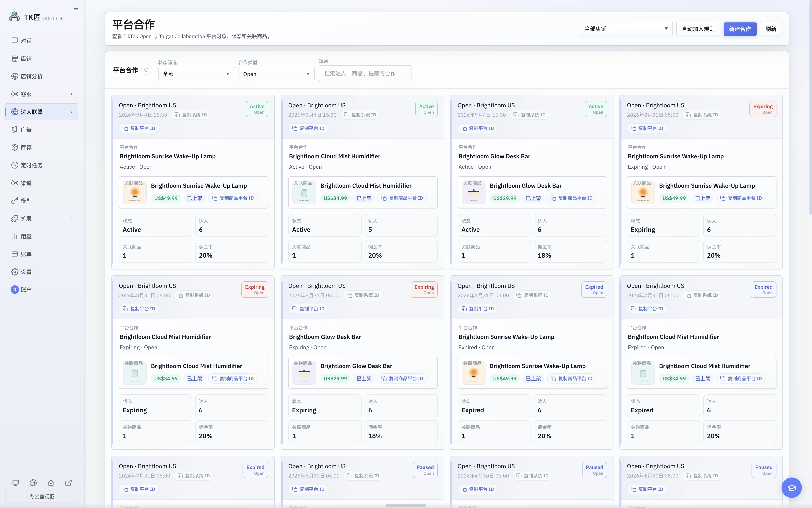Open 扩展 in the sidebar
The width and height of the screenshot is (812, 508).
pyautogui.click(x=42, y=219)
